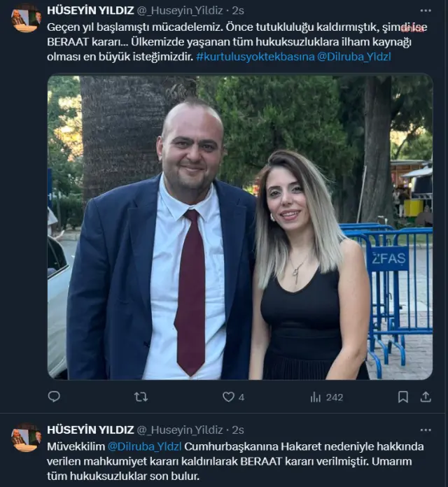Open @Dilruba_Yldzl mention in second tweet

pyautogui.click(x=144, y=446)
